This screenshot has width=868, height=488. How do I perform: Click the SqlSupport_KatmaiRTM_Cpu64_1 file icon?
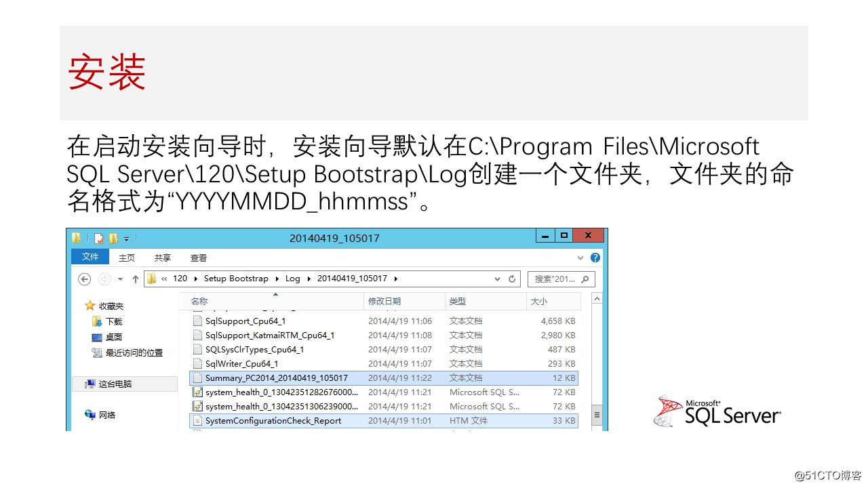click(198, 335)
